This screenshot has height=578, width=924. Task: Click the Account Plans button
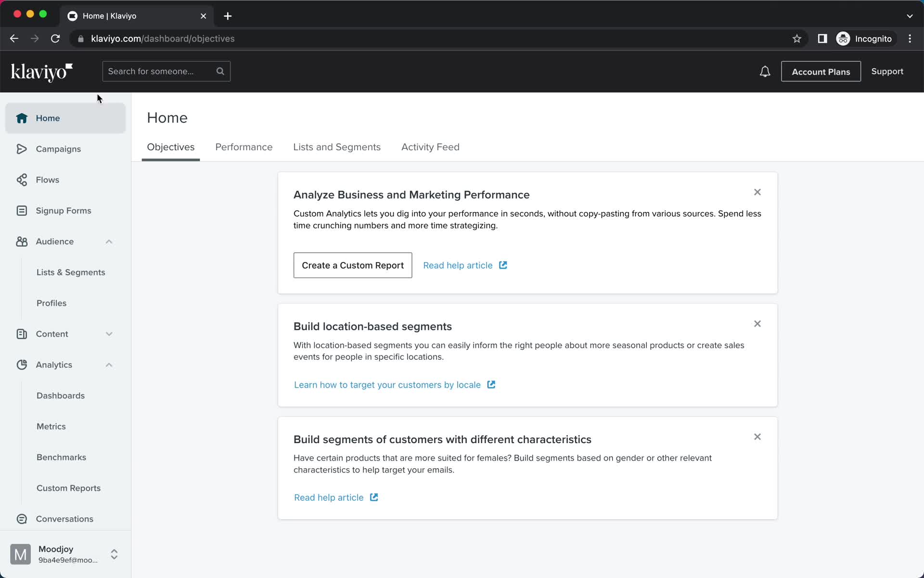821,71
